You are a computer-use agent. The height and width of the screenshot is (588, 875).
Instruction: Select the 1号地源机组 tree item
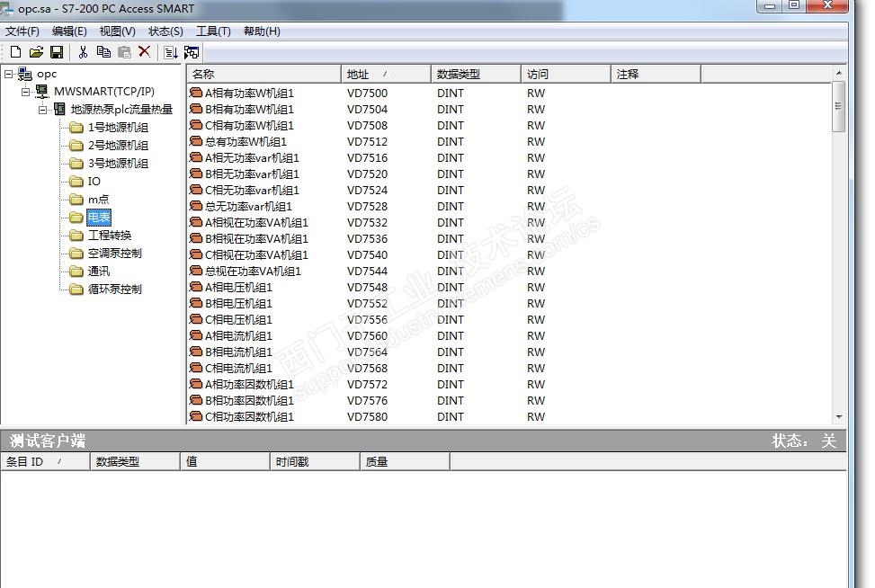(x=118, y=128)
